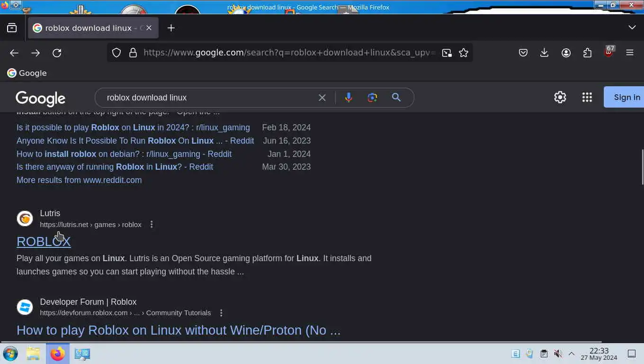Viewport: 644px width, 364px height.
Task: Click 'Feb 18, 2024' date text
Action: (x=286, y=127)
